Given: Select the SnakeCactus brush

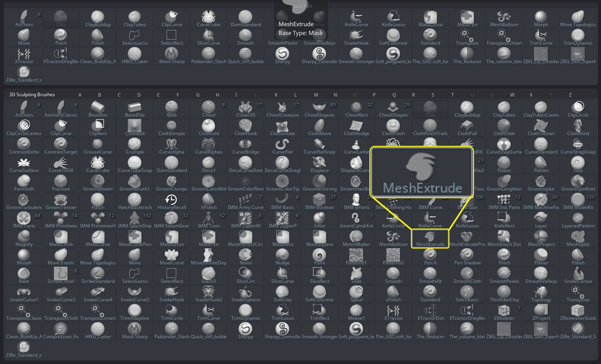Looking at the screenshot, I should [578, 276].
